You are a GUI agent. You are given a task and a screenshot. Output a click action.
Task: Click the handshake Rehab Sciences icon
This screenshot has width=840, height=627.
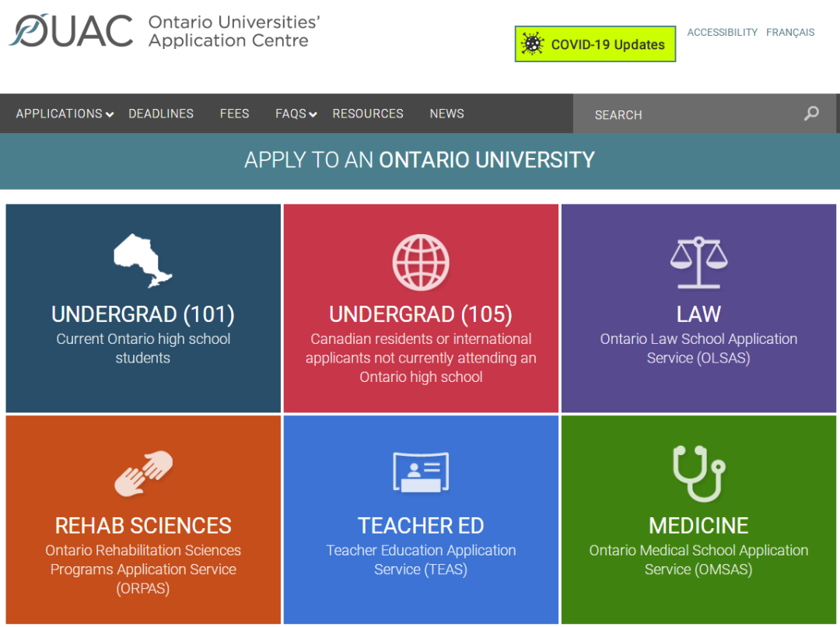143,473
